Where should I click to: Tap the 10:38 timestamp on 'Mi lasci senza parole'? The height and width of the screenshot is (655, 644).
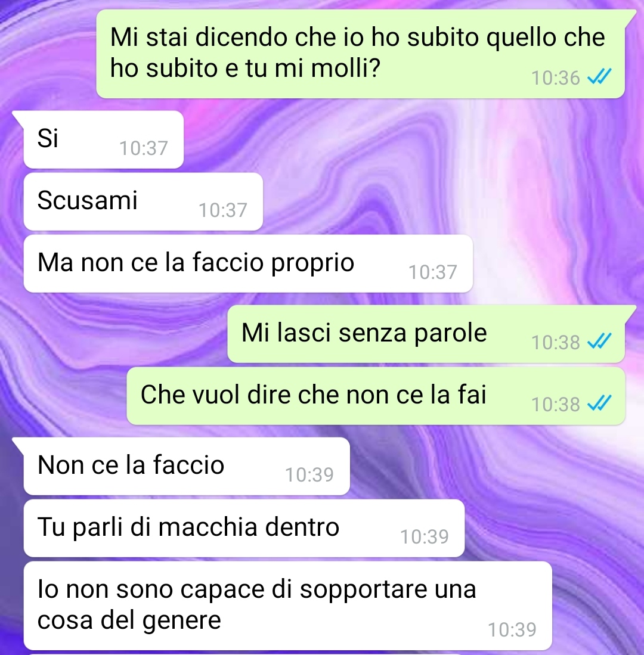coord(555,343)
